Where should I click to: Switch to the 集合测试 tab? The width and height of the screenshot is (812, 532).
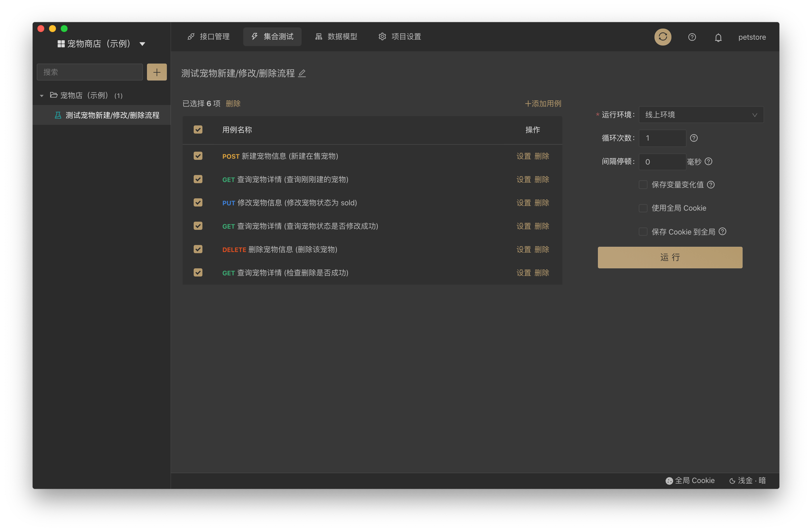(x=272, y=36)
